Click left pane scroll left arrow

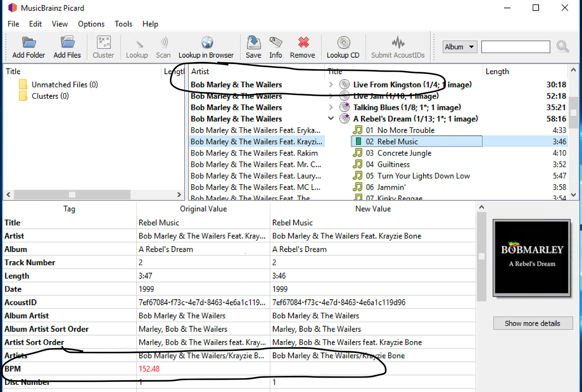(8, 194)
